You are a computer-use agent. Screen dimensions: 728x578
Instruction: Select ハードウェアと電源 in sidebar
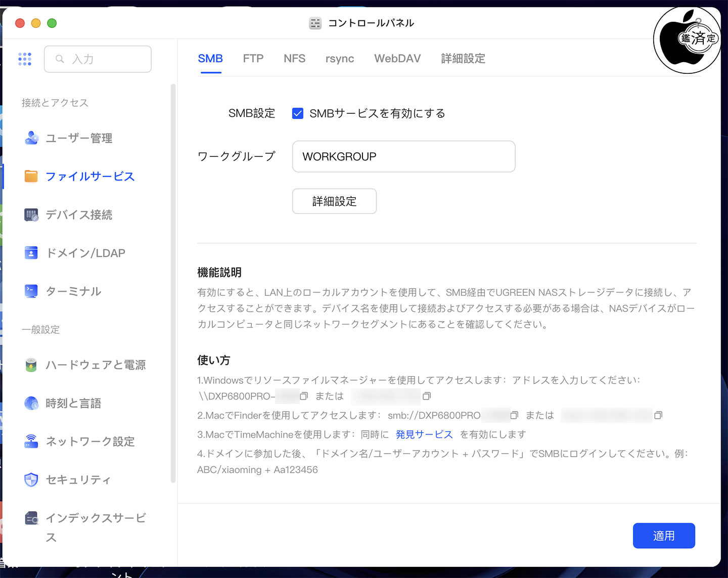tap(96, 365)
